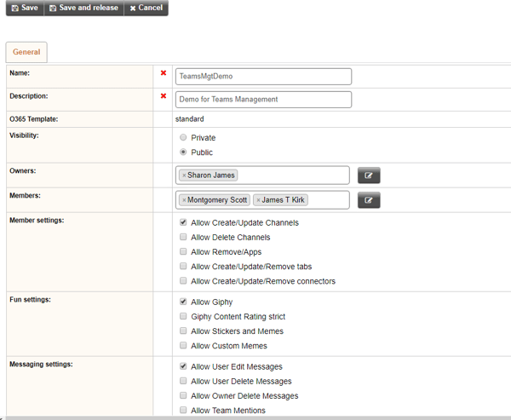511x420 pixels.
Task: Check Allow Create/Update/Remove tabs
Action: click(183, 266)
